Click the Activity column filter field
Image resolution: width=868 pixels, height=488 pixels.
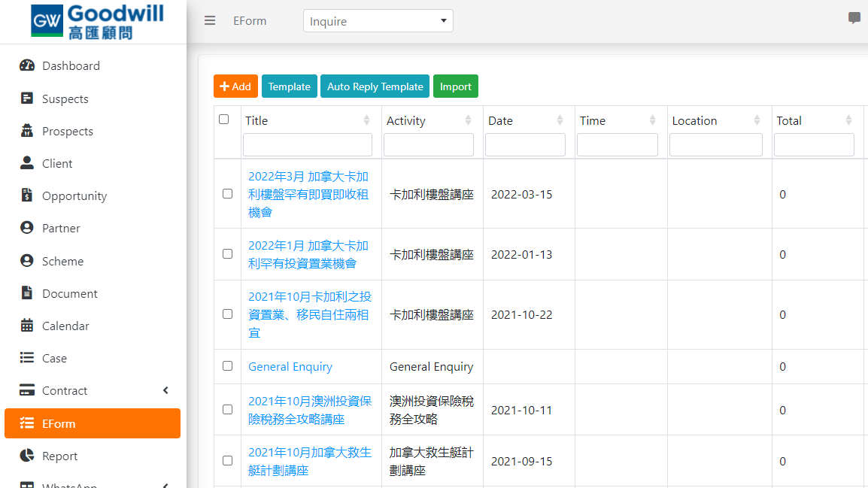pos(429,144)
